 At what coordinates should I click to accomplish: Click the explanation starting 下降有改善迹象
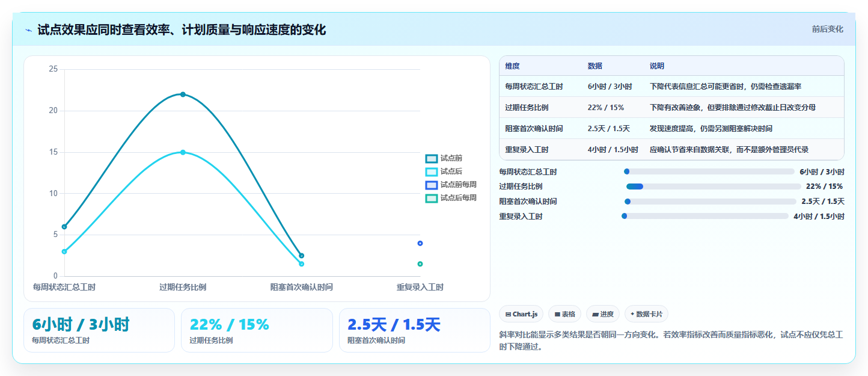[733, 108]
